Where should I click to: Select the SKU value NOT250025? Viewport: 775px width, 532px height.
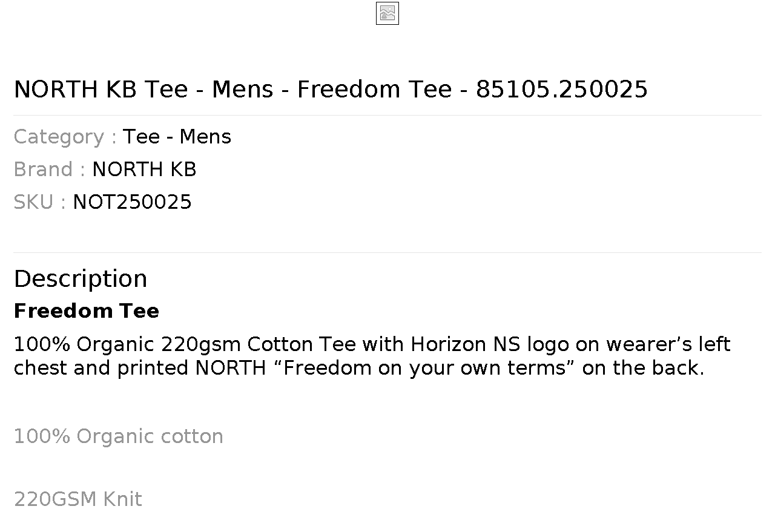[x=132, y=202]
